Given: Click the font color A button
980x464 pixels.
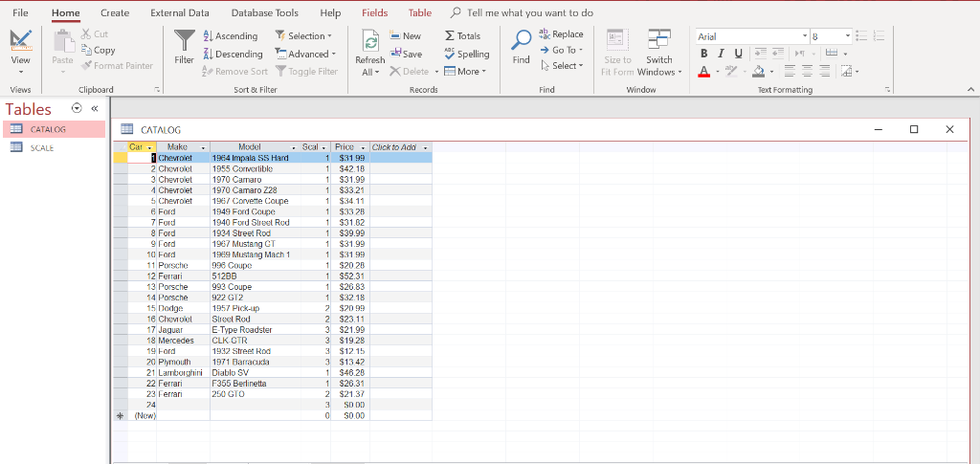Looking at the screenshot, I should [x=704, y=71].
